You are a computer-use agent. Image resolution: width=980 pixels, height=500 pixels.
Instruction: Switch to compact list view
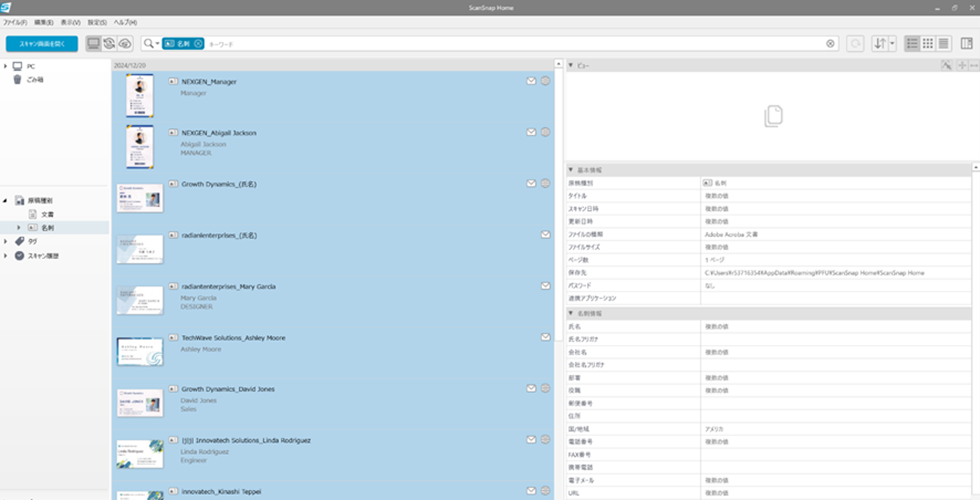pyautogui.click(x=943, y=43)
